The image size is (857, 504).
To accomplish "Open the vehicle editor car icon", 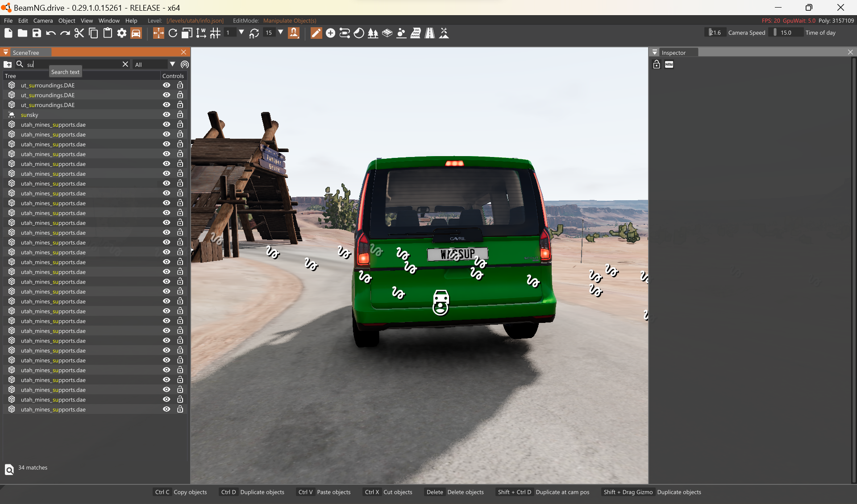I will pos(136,33).
